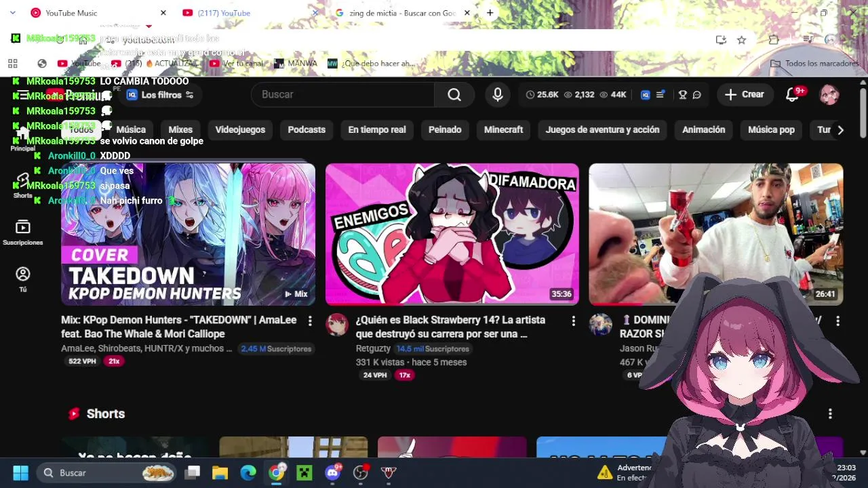Screen dimensions: 868x488
Task: Open the Windows Start menu
Action: pyautogui.click(x=20, y=472)
